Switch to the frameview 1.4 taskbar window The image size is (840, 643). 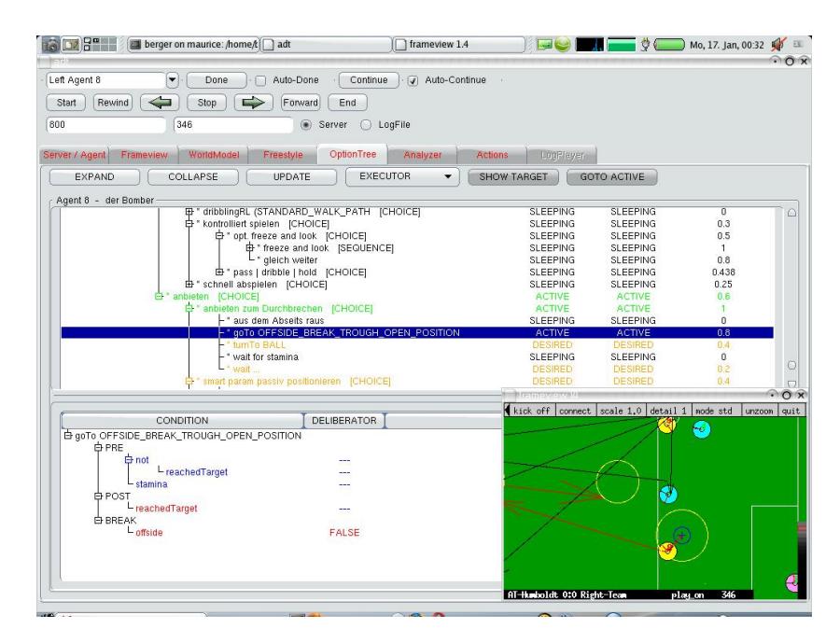tap(459, 45)
